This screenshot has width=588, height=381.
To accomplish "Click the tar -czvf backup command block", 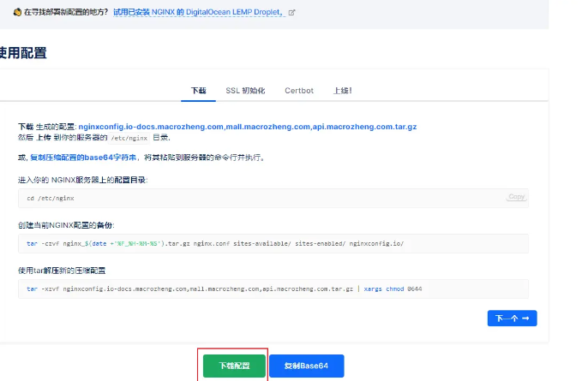I will coord(273,243).
